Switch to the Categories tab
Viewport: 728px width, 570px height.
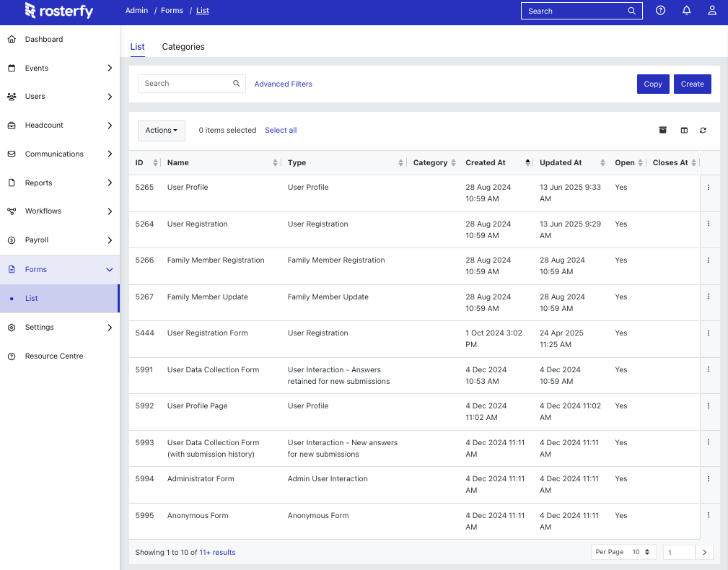click(x=183, y=46)
